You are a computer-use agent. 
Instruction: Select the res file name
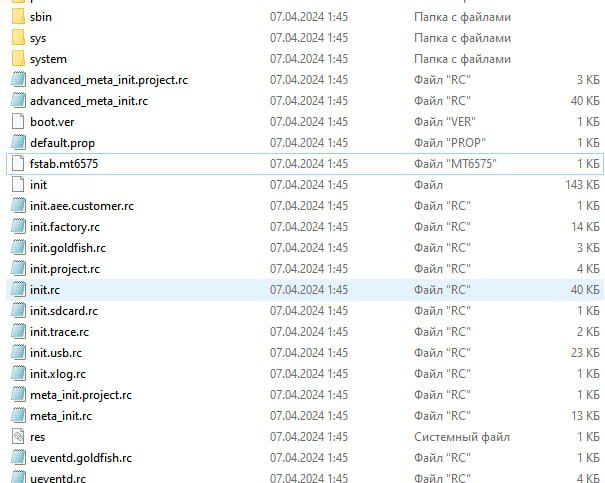click(37, 437)
